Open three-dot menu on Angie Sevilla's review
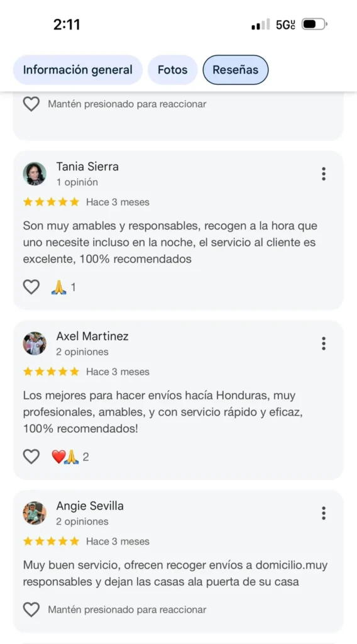 click(323, 513)
